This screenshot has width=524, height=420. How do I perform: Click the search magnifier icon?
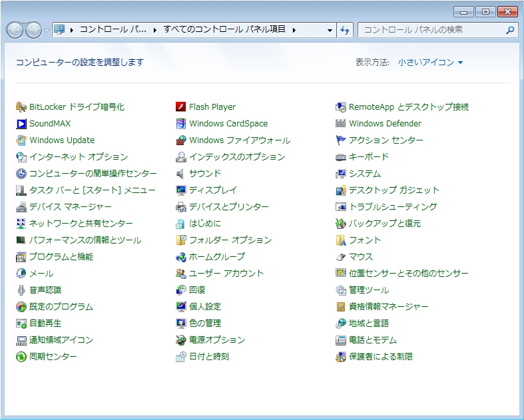pos(510,30)
